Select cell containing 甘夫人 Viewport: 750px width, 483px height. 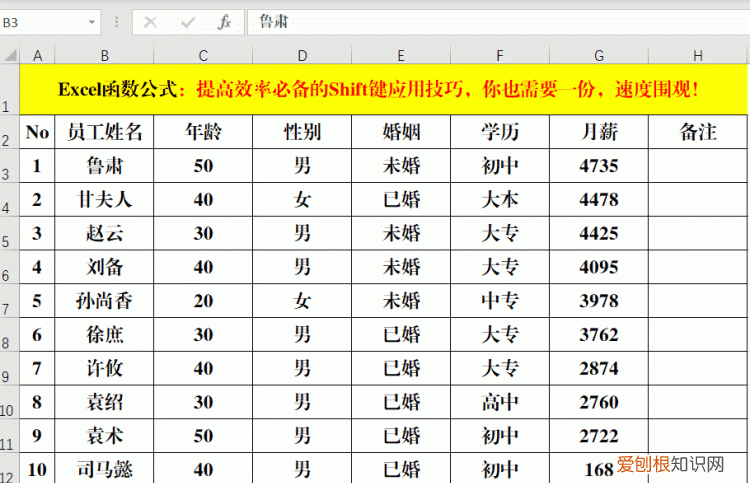(x=104, y=199)
